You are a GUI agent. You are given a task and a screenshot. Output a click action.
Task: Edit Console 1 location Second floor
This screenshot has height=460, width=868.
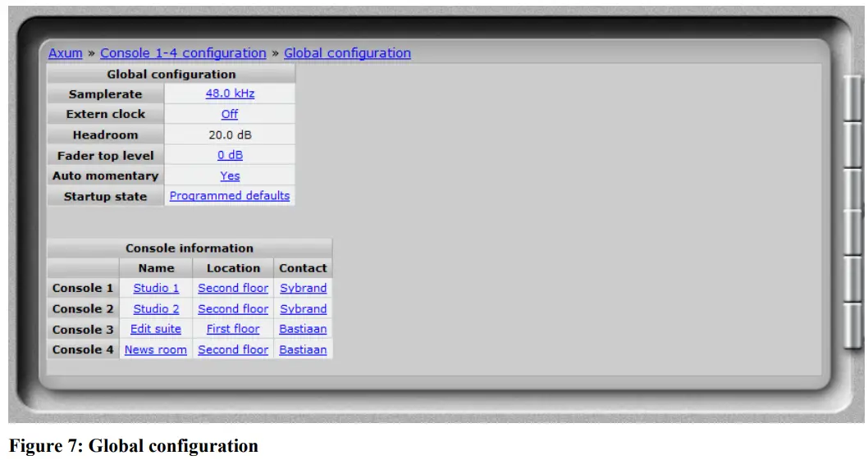click(233, 289)
